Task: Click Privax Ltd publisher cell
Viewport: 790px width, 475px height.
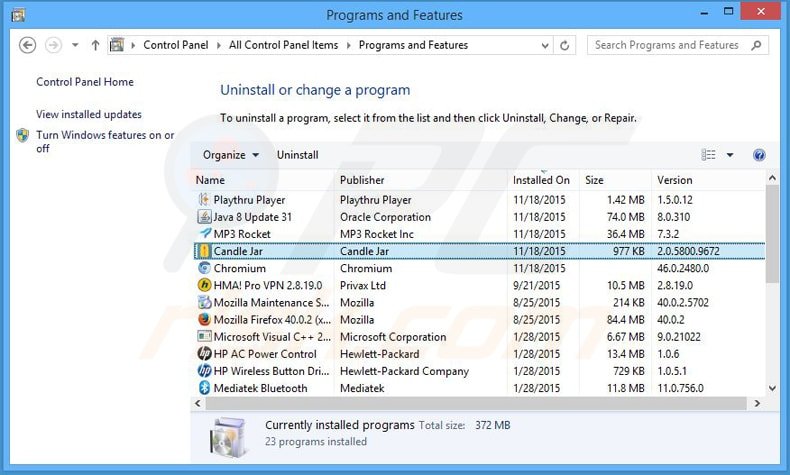Action: (363, 286)
